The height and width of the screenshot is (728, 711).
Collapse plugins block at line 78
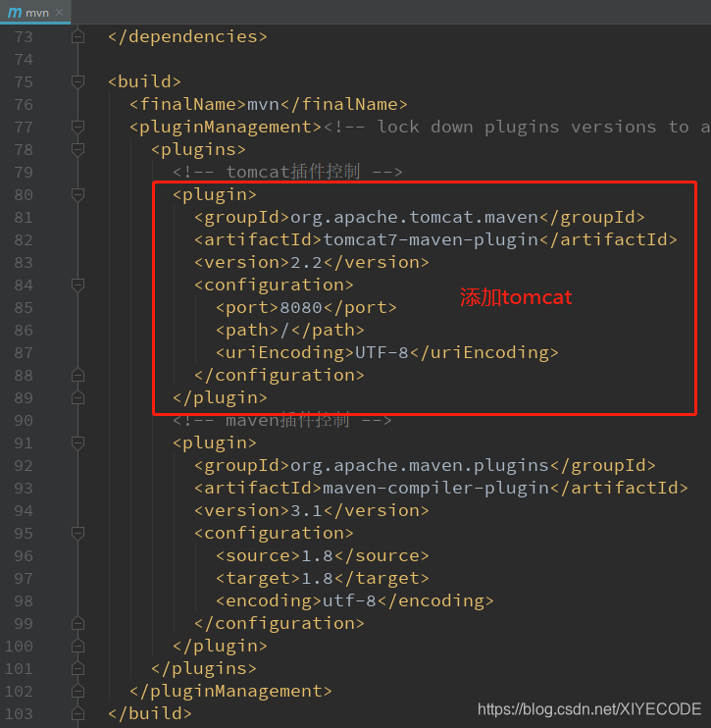78,149
